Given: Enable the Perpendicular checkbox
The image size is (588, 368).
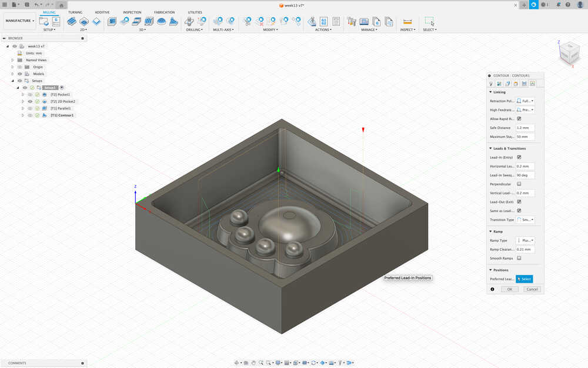Looking at the screenshot, I should [x=519, y=184].
